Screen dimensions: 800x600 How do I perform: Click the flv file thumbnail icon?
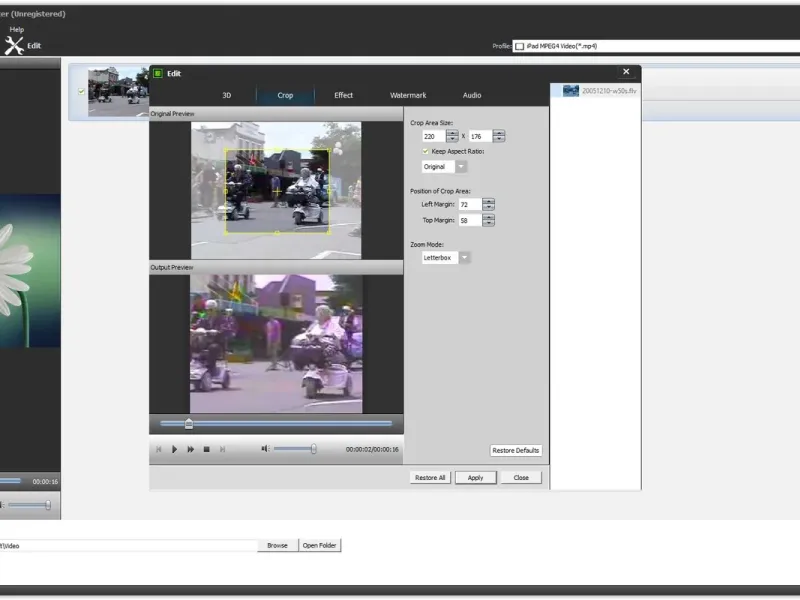click(571, 91)
